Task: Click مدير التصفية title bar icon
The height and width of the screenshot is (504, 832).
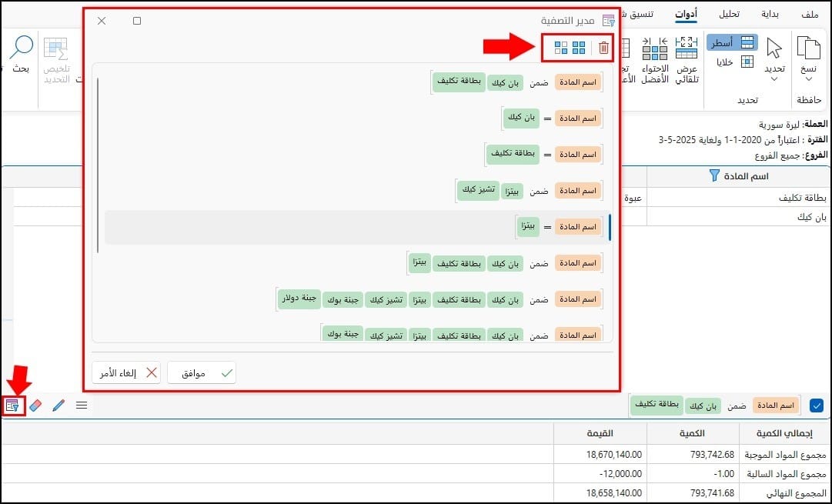Action: click(x=609, y=21)
